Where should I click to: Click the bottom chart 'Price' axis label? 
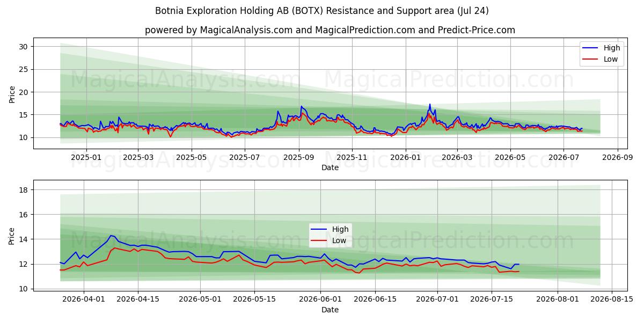point(12,235)
